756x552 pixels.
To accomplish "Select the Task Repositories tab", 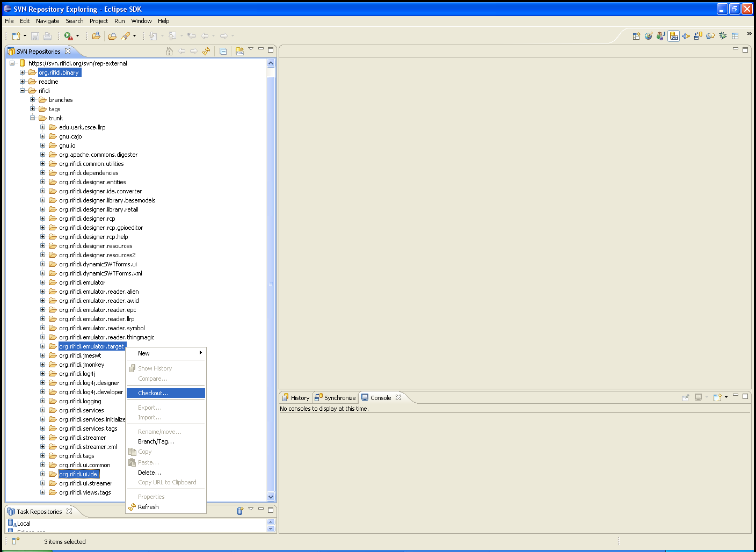I will click(39, 512).
